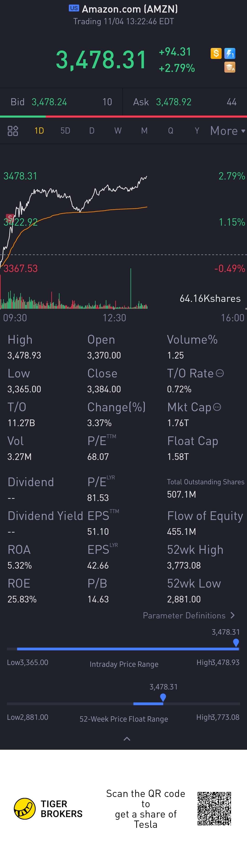Select the 1D chart tab

pyautogui.click(x=39, y=131)
